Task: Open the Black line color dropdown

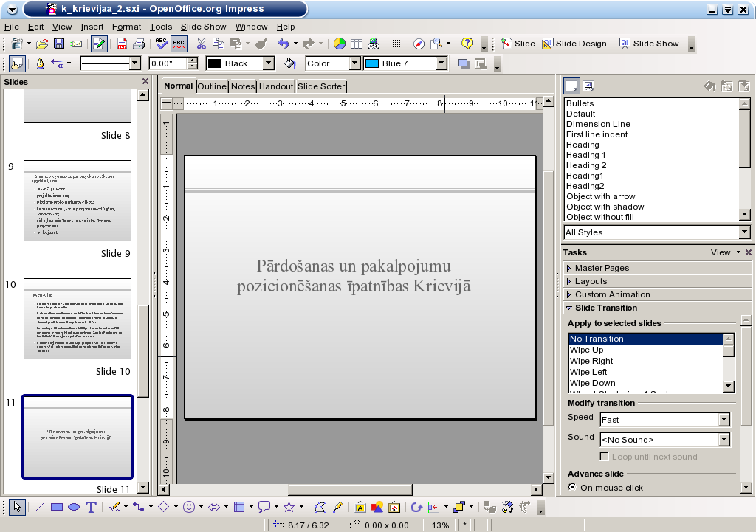Action: click(x=269, y=63)
